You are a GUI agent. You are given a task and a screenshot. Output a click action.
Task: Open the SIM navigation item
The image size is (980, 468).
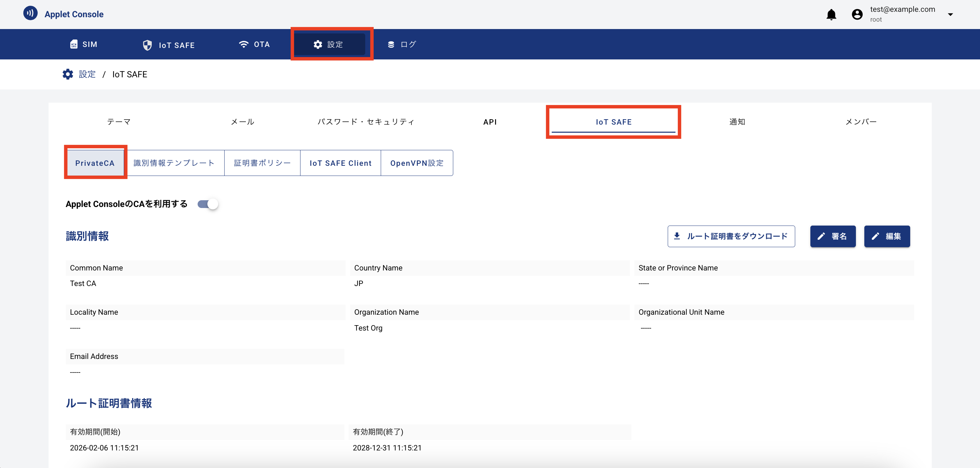(x=84, y=44)
